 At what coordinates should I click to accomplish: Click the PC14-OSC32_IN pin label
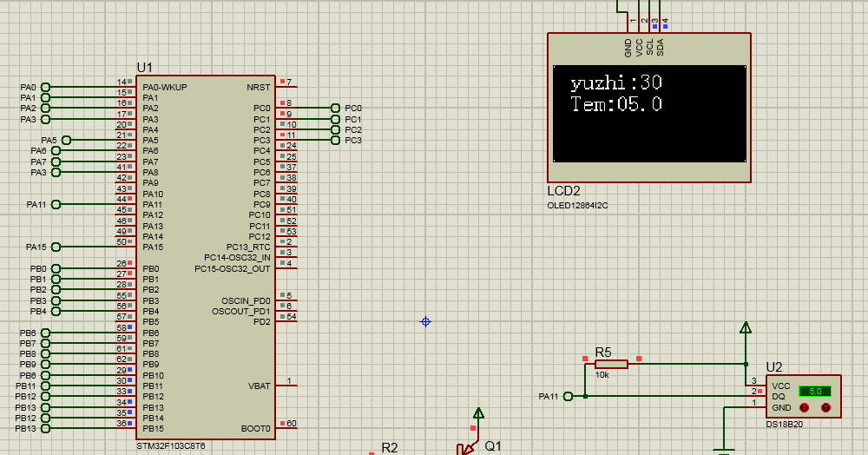click(x=237, y=257)
